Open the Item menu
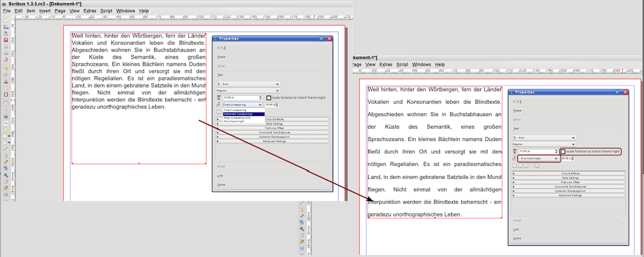644x257 pixels. 31,11
